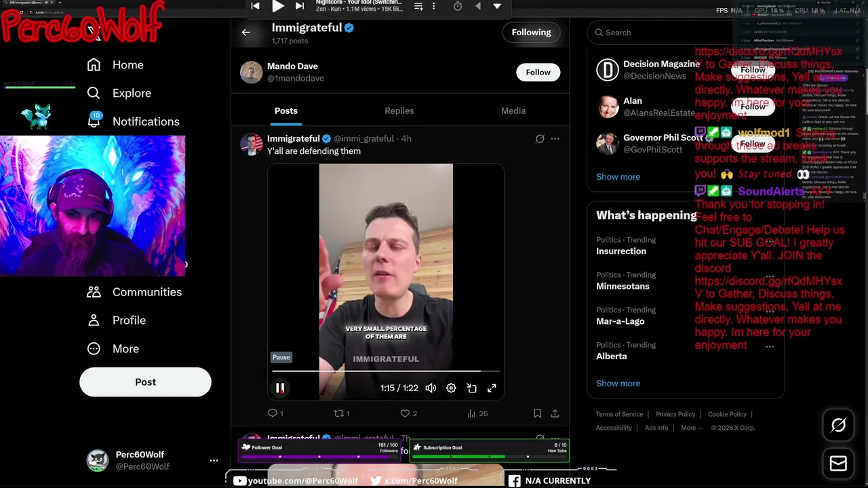The height and width of the screenshot is (488, 868).
Task: Go to Home in sidebar
Action: click(x=115, y=65)
